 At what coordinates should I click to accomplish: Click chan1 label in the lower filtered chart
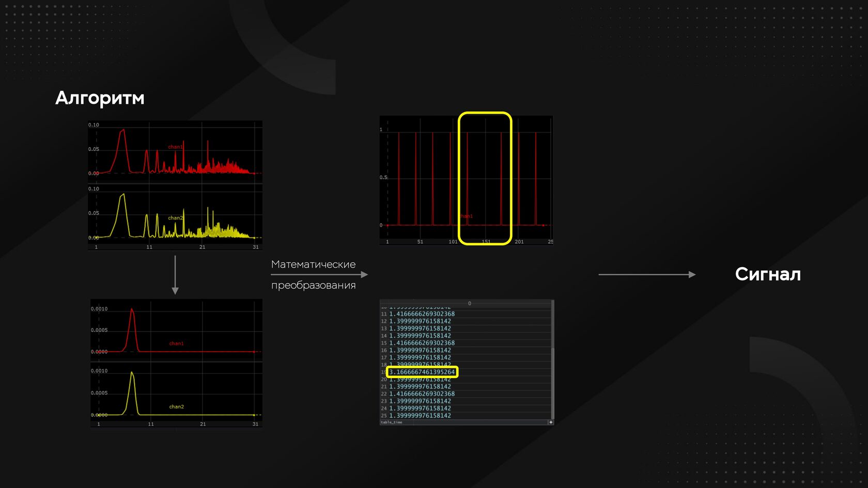pyautogui.click(x=176, y=343)
